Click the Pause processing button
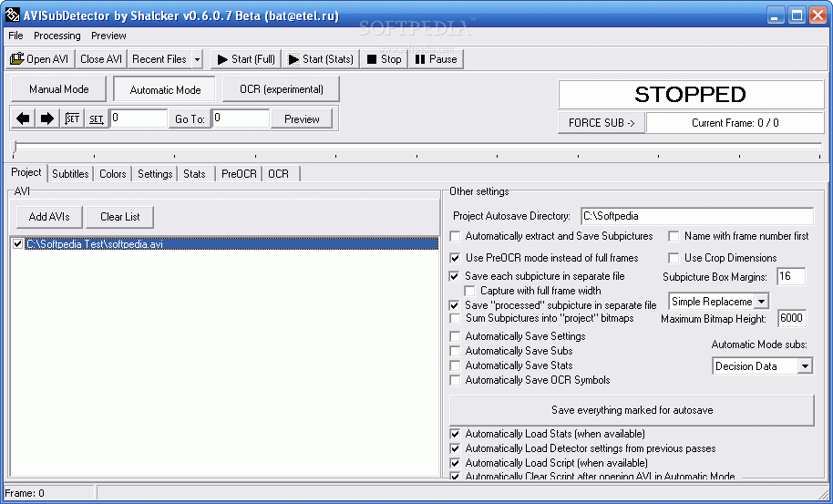Viewport: 833px width, 504px height. coord(436,59)
